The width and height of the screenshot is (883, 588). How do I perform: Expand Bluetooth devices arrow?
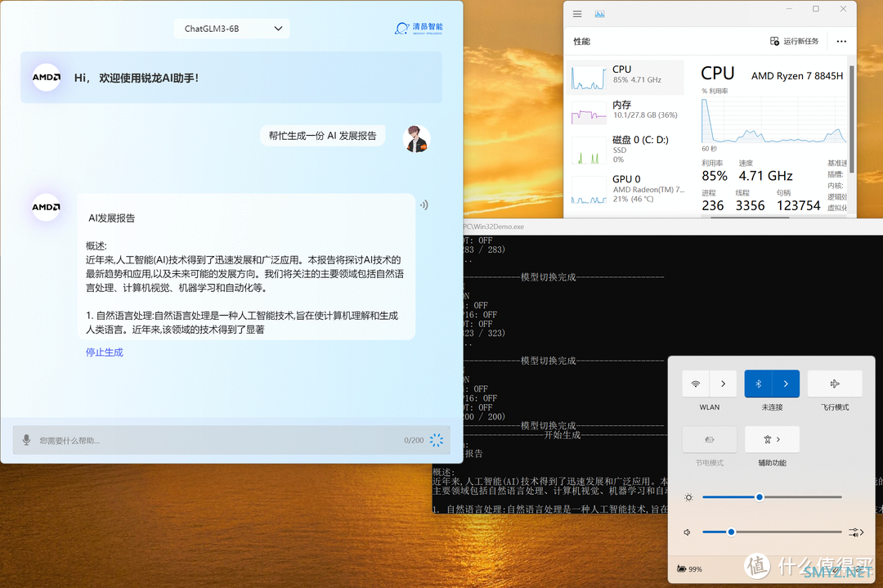coord(786,384)
